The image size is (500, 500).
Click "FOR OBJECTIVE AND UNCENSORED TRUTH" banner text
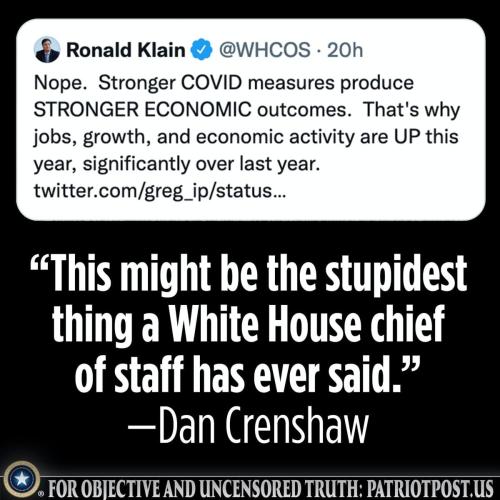pos(206,488)
